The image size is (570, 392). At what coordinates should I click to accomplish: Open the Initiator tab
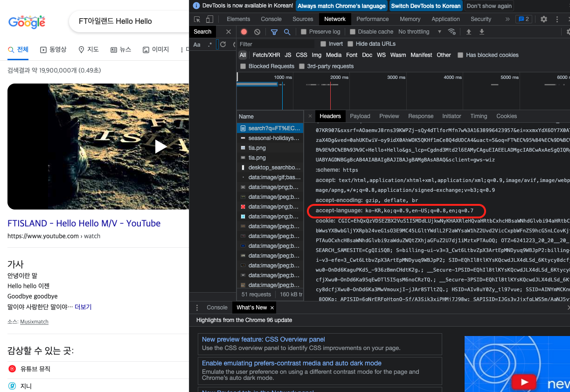pos(452,116)
